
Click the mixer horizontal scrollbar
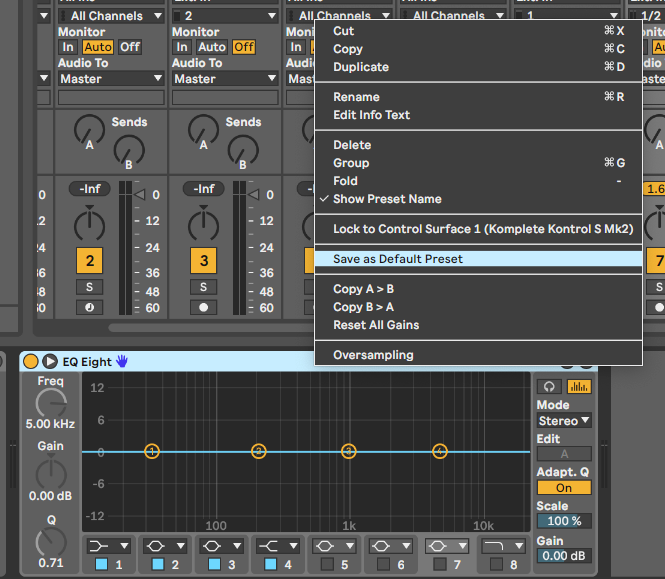pos(211,328)
